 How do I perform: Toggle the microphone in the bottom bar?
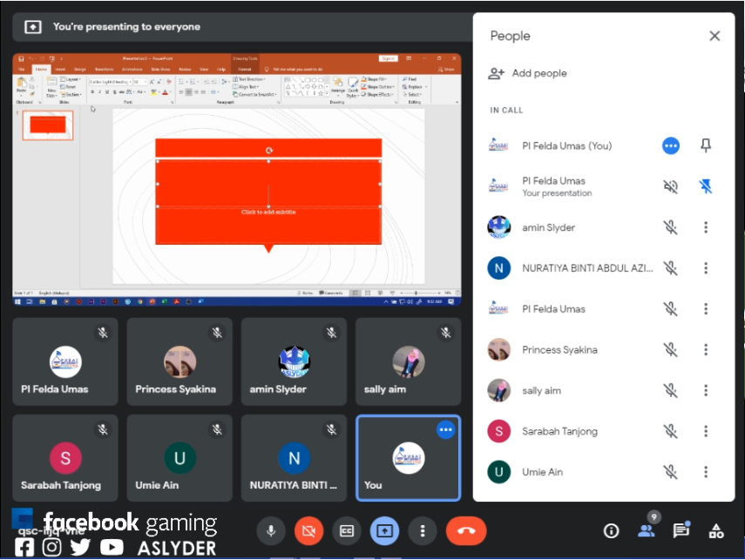[x=272, y=530]
